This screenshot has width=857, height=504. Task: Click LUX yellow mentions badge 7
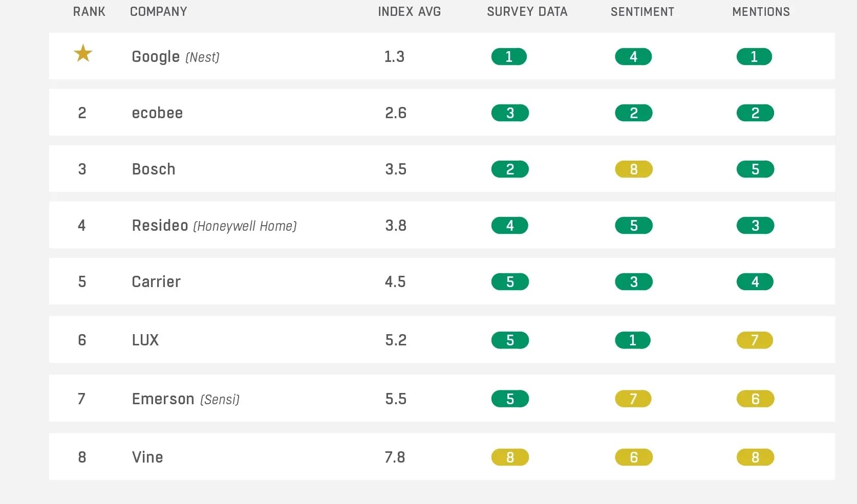pos(755,340)
